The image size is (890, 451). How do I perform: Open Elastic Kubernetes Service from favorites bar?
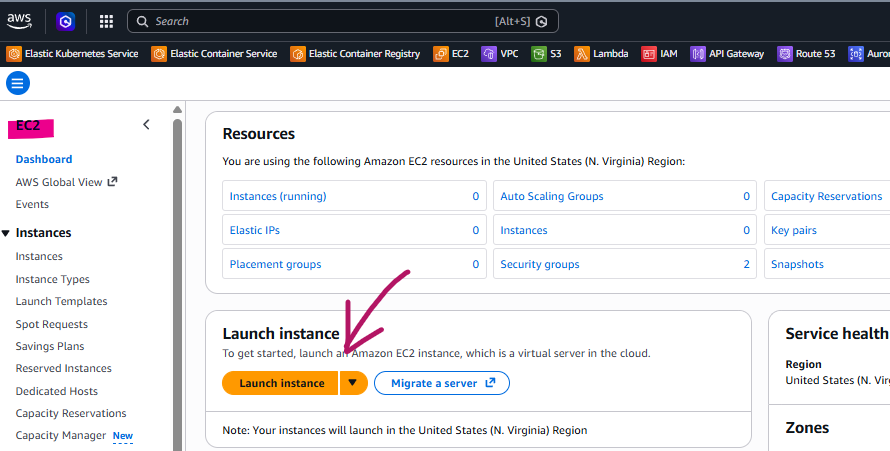click(x=72, y=54)
